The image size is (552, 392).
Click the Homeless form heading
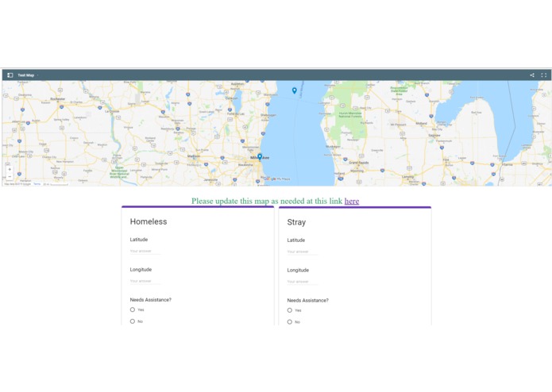[x=149, y=221]
